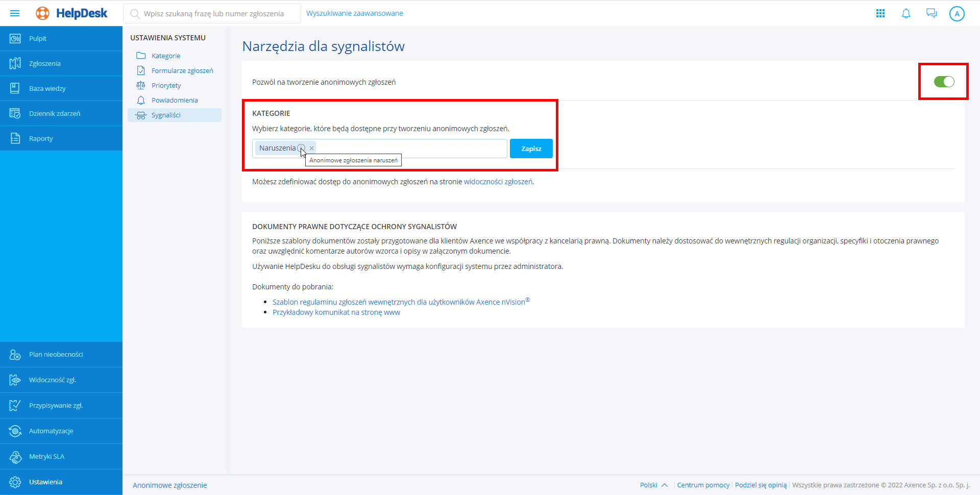The height and width of the screenshot is (495, 980).
Task: Disable anonymous reports creation toggle
Action: [x=944, y=82]
